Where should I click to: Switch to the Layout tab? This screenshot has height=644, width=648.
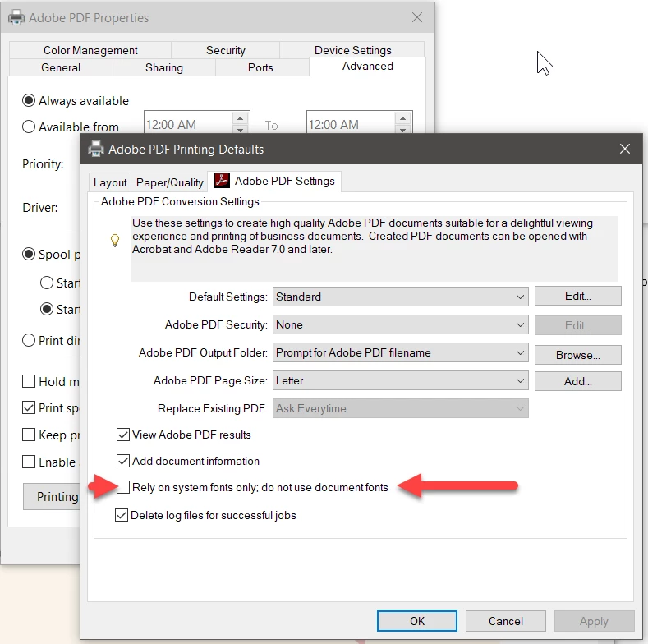click(x=110, y=182)
